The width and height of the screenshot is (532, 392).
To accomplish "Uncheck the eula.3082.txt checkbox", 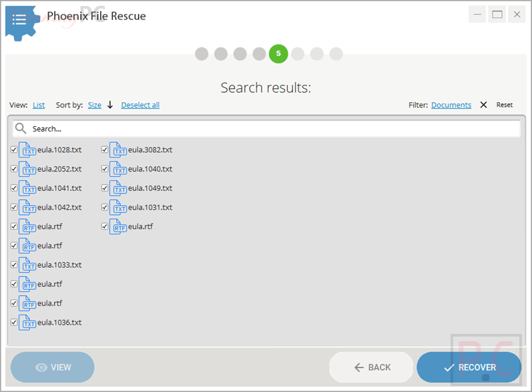I will click(x=105, y=150).
